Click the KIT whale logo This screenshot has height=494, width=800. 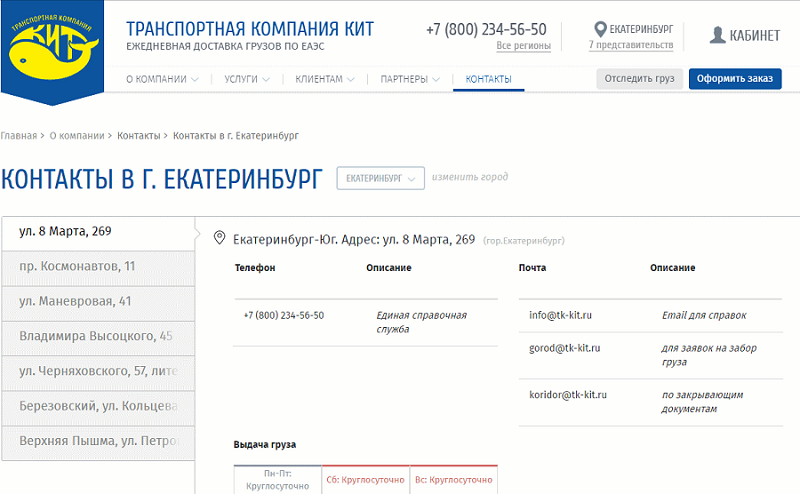pyautogui.click(x=53, y=51)
